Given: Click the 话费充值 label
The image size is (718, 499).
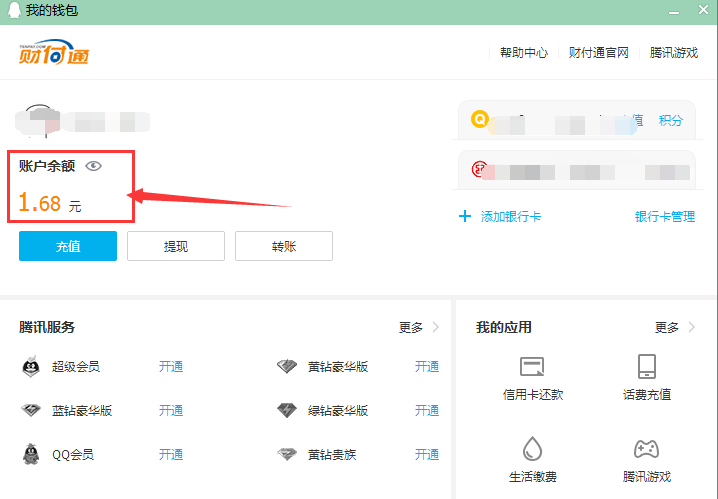Looking at the screenshot, I should (x=647, y=395).
